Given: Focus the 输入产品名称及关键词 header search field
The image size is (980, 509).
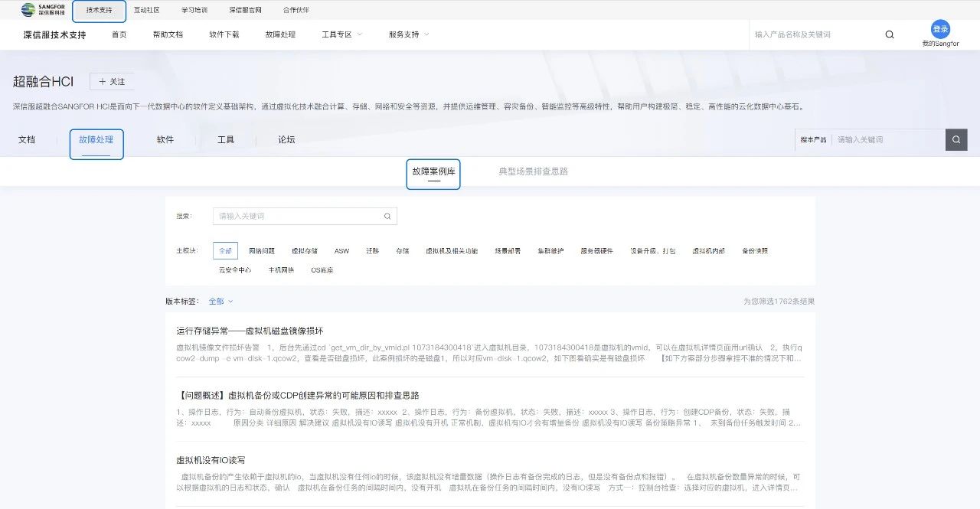Looking at the screenshot, I should [x=815, y=34].
